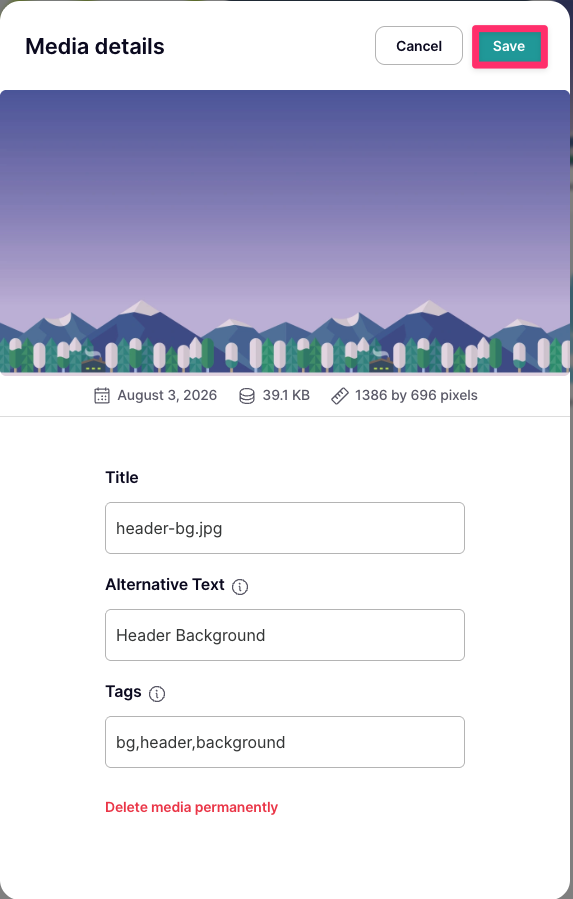Click the Title field label

coord(122,478)
